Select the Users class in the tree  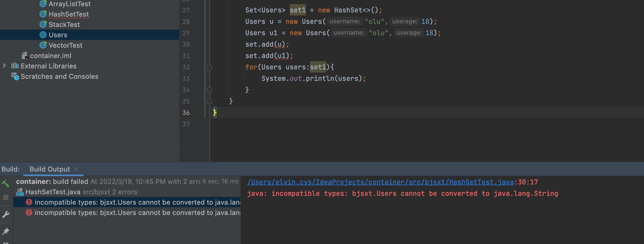pos(58,35)
